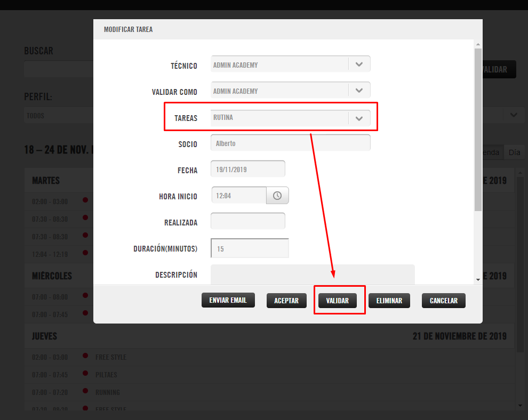The width and height of the screenshot is (528, 420).
Task: Click the Miércoles day header
Action: [52, 276]
